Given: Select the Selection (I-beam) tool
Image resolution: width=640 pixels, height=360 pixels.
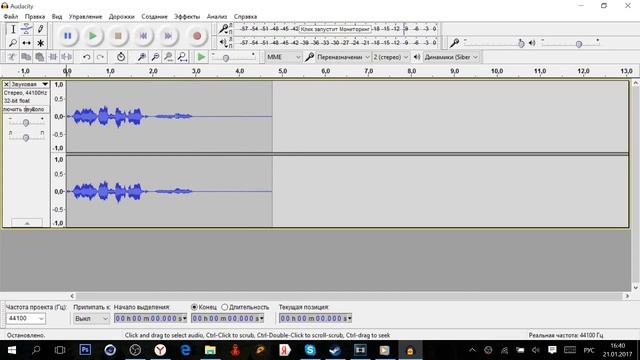Looking at the screenshot, I should (x=13, y=29).
